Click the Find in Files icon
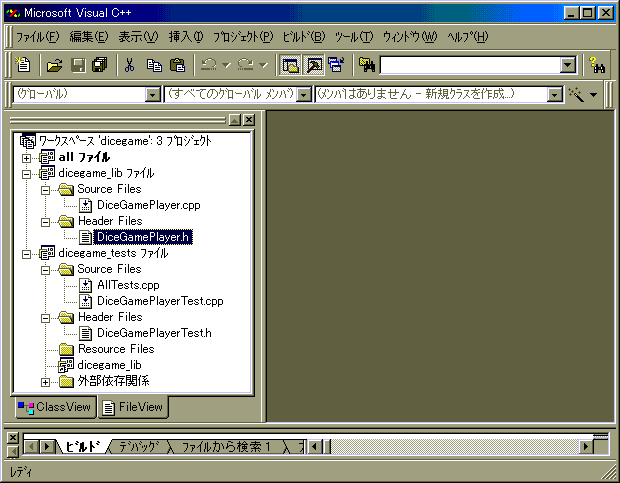Viewport: 620px width, 483px height. [x=367, y=65]
